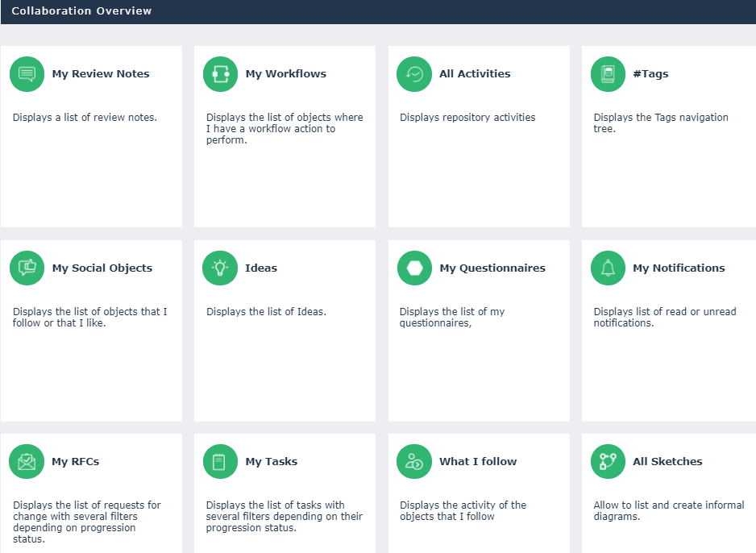756x553 pixels.
Task: Click the My RFCs envelope icon
Action: tap(27, 462)
